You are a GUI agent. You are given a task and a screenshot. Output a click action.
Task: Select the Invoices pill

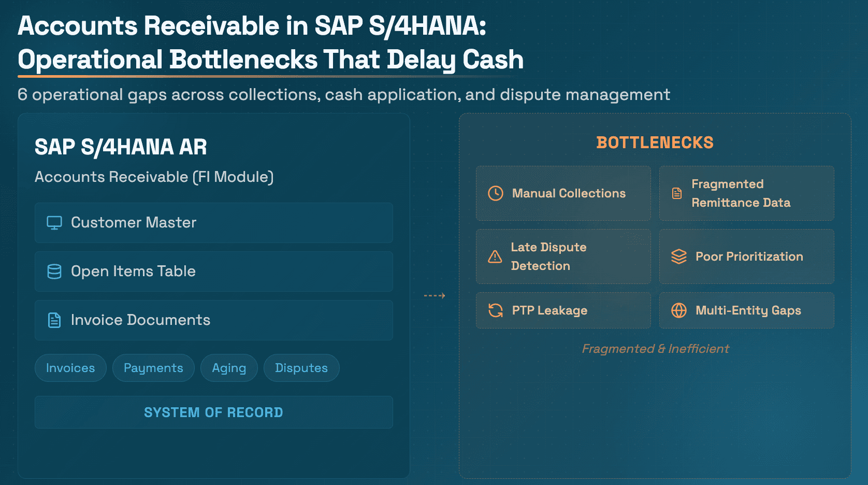(x=70, y=368)
